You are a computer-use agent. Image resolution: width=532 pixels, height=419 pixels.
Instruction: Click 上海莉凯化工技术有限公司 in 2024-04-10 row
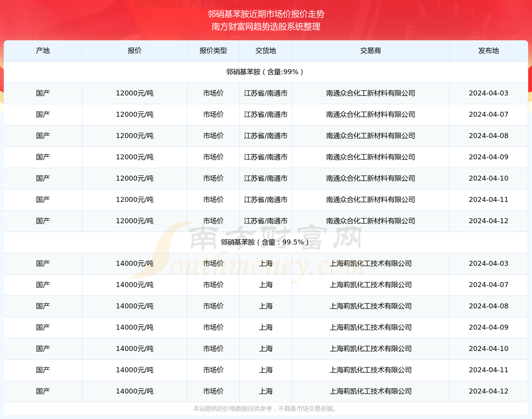370,349
